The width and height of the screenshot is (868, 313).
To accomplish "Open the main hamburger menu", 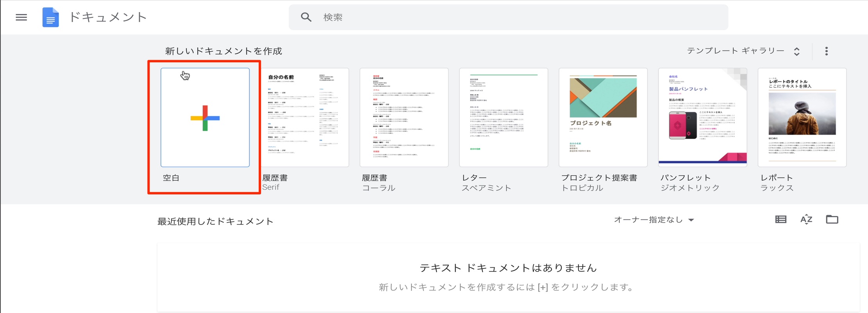I will (21, 17).
